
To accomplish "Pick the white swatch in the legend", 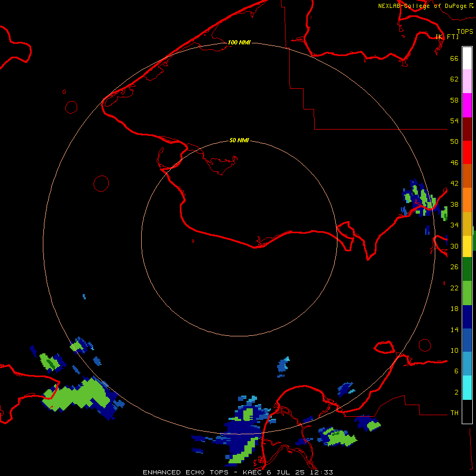I will click(x=467, y=58).
